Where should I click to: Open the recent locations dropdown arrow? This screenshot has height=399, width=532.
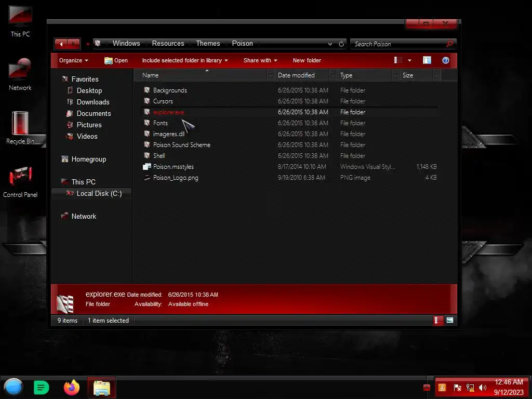[x=88, y=44]
